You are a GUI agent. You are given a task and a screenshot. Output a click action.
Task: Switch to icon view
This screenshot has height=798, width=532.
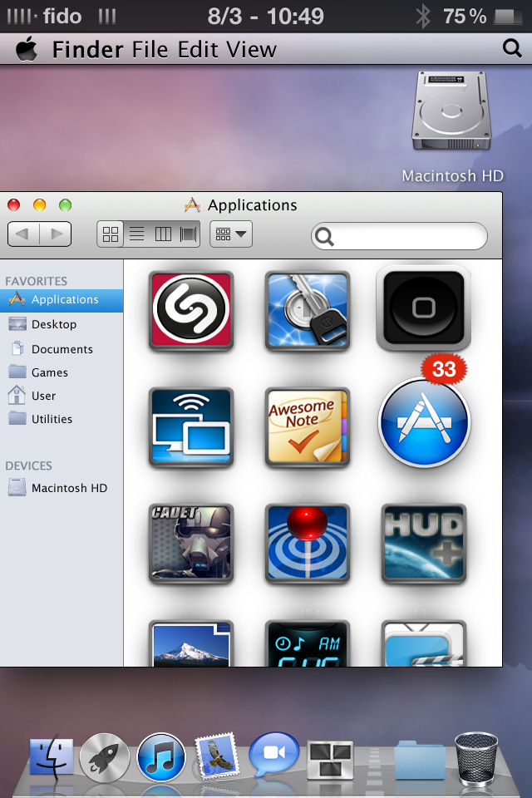pos(111,234)
